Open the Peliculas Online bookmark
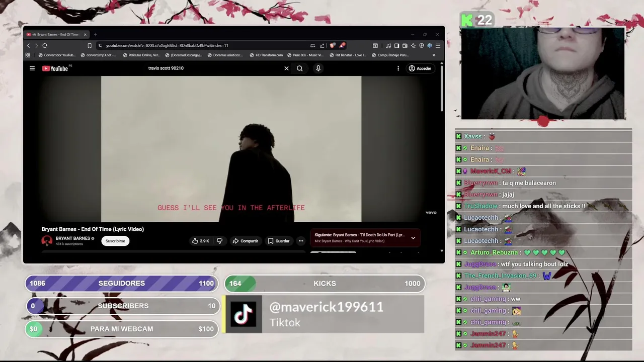The width and height of the screenshot is (644, 362). 141,55
